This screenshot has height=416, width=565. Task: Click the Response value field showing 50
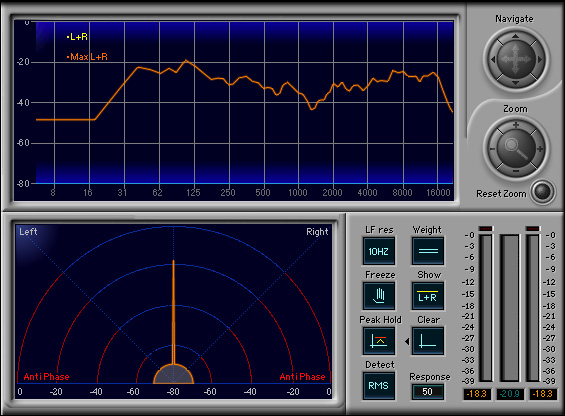pyautogui.click(x=428, y=392)
